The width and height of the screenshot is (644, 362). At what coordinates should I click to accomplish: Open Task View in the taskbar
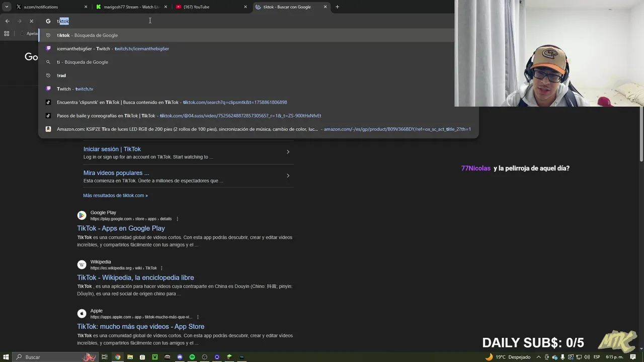[x=105, y=357]
